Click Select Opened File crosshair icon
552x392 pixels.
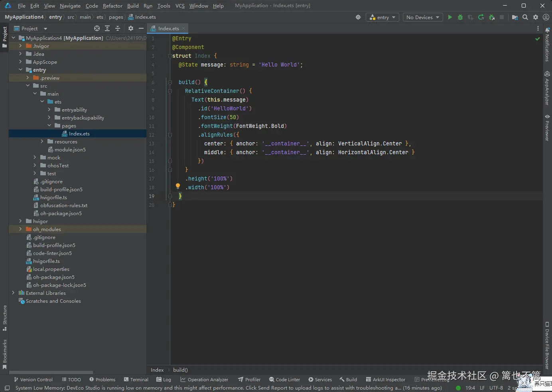tap(97, 28)
